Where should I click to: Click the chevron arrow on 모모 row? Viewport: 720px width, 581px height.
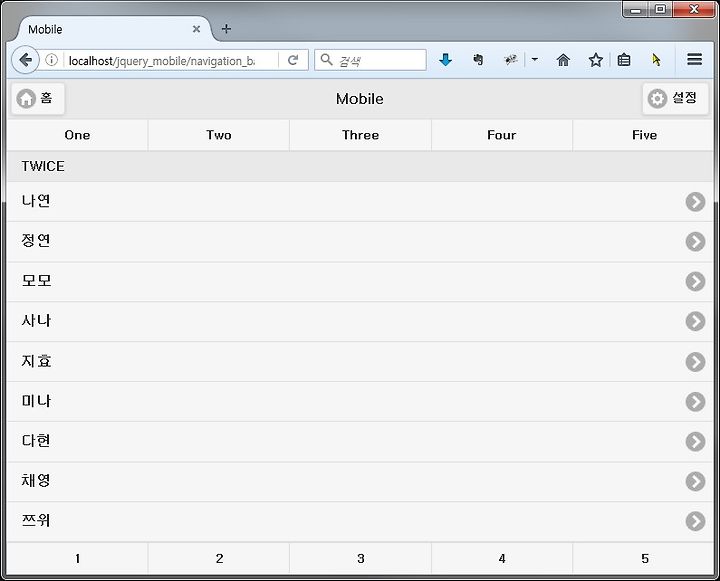[x=695, y=282]
